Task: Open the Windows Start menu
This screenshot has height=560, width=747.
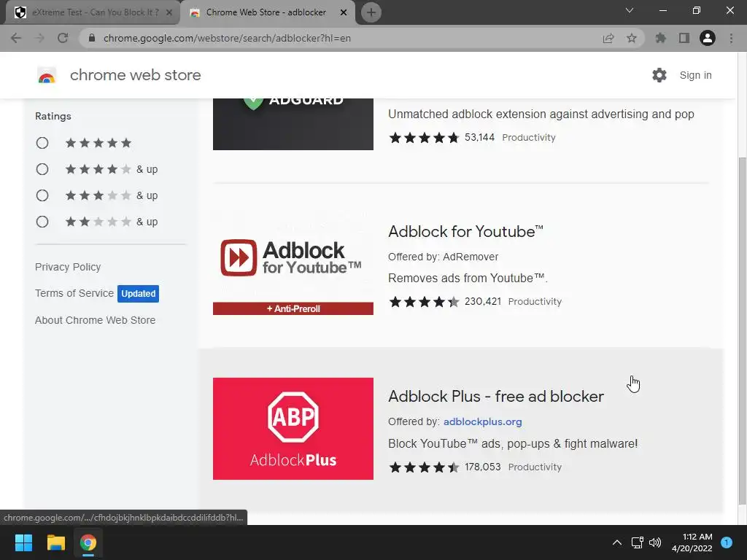Action: coord(23,542)
